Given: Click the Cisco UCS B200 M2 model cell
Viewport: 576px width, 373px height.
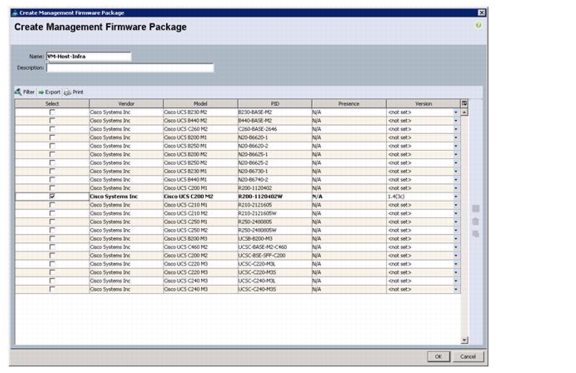Looking at the screenshot, I should tap(201, 154).
